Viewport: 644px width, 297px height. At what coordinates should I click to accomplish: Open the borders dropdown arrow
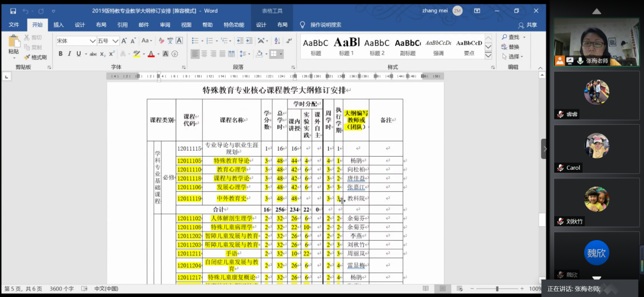tap(281, 54)
